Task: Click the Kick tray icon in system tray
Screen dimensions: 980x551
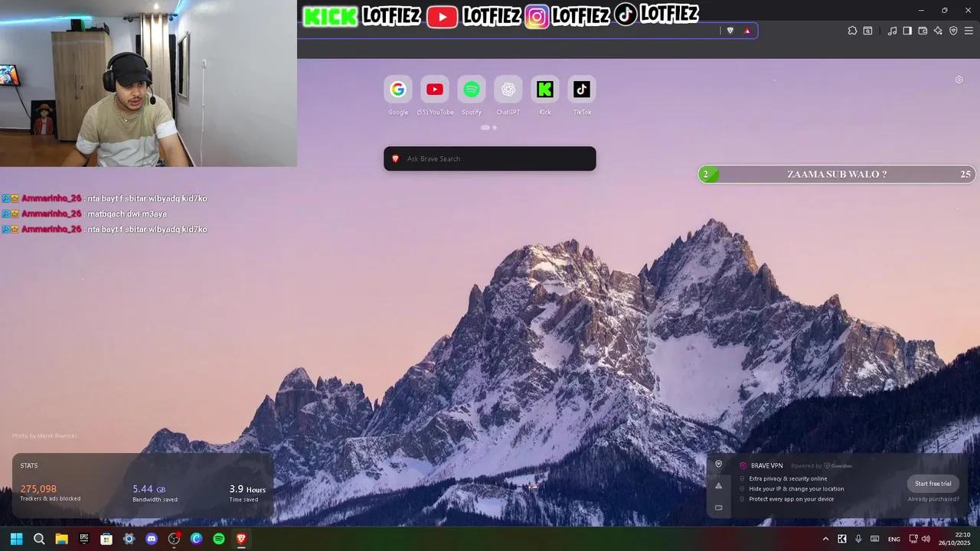Action: coord(842,539)
